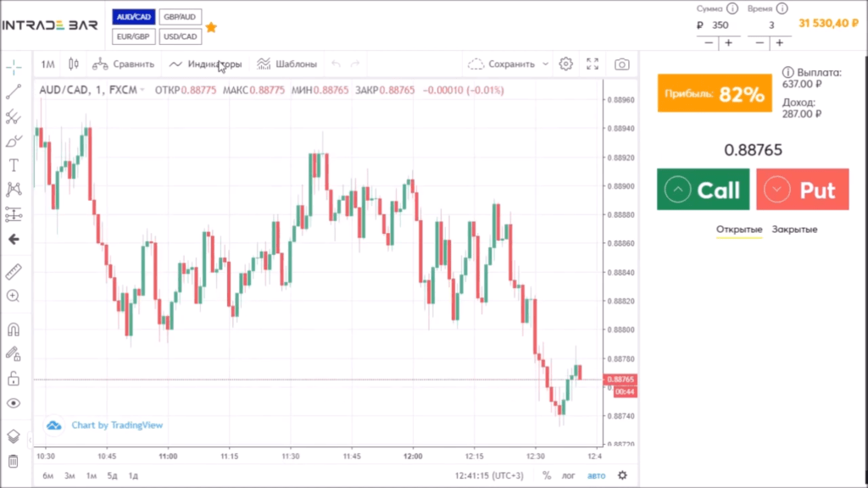Image resolution: width=868 pixels, height=488 pixels.
Task: Switch to the Закрытые trades tab
Action: (793, 230)
